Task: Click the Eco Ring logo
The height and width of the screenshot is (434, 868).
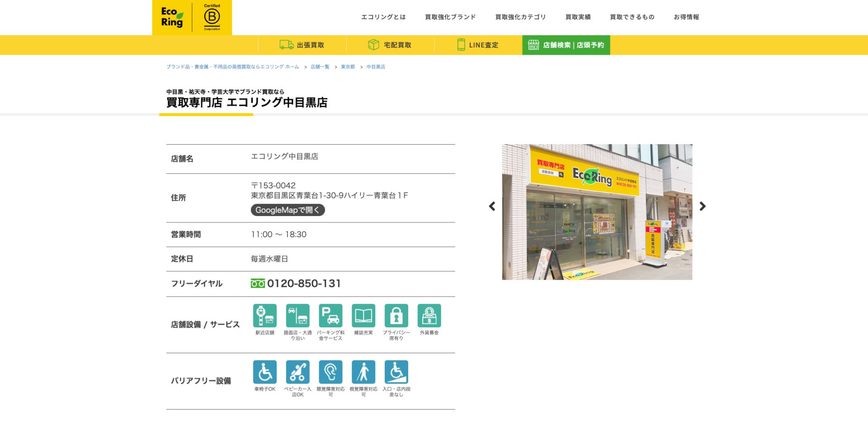Action: click(x=172, y=18)
